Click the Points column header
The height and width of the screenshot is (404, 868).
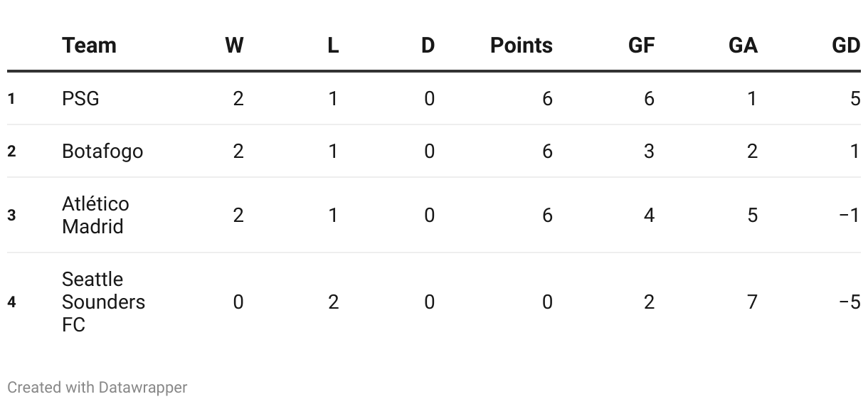[x=522, y=46]
